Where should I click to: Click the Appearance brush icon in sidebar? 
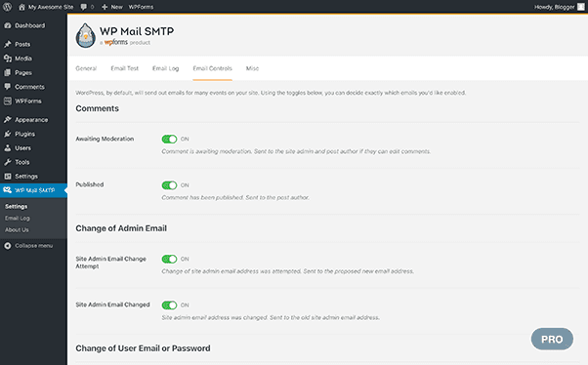(8, 119)
